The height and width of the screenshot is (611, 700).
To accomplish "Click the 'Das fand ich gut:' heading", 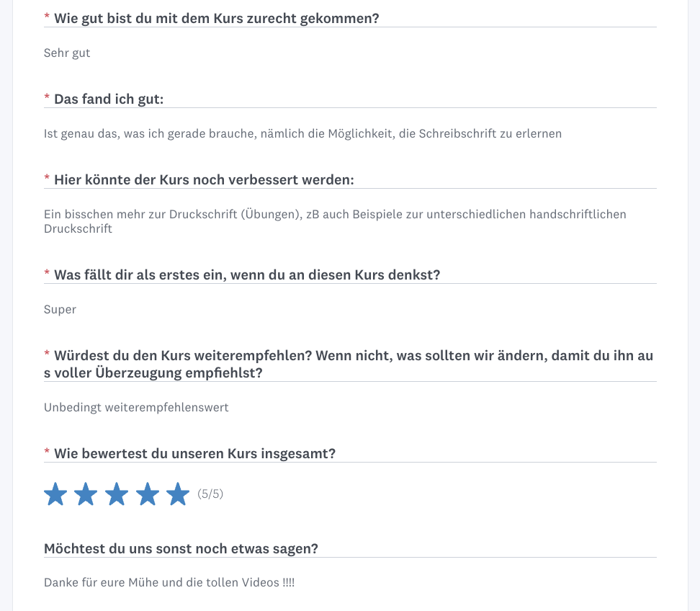I will [109, 99].
